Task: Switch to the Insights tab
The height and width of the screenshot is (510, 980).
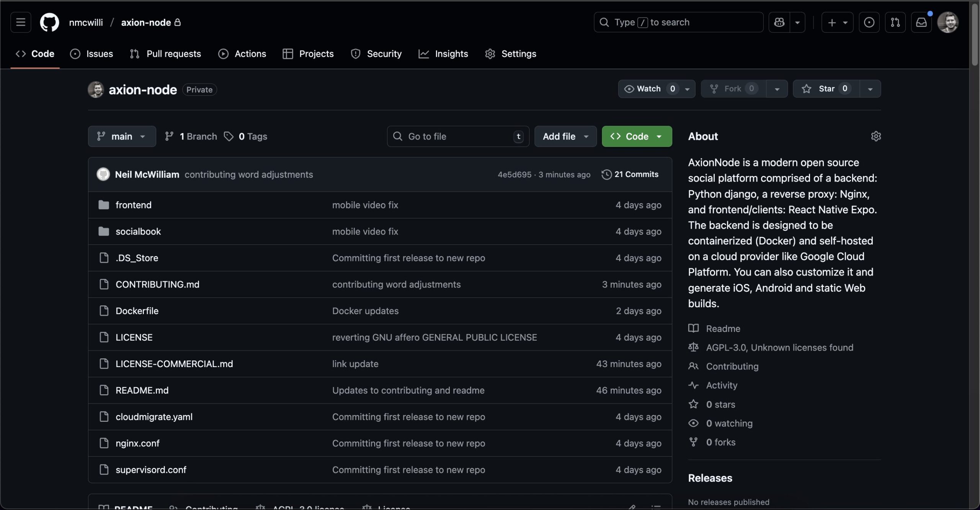Action: (443, 54)
